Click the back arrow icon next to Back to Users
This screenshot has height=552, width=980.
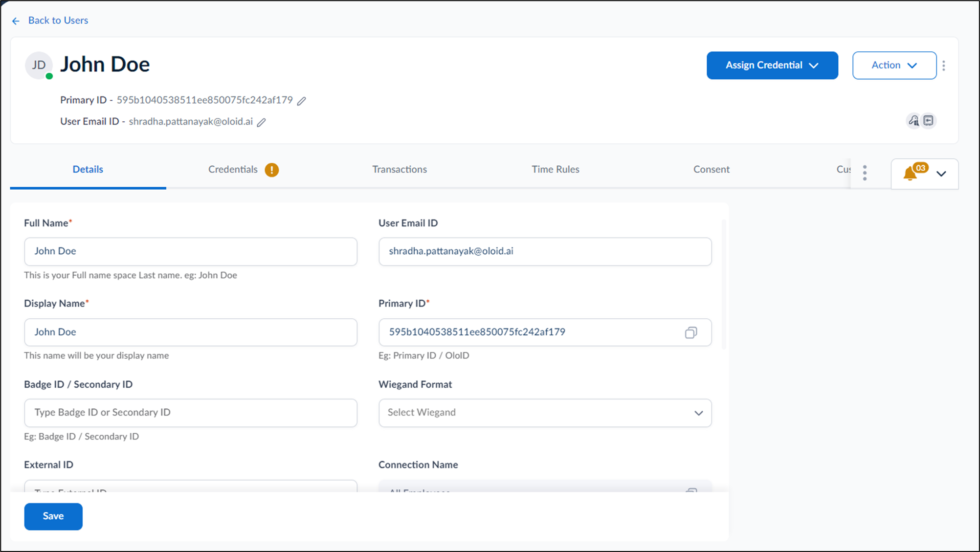pyautogui.click(x=16, y=21)
